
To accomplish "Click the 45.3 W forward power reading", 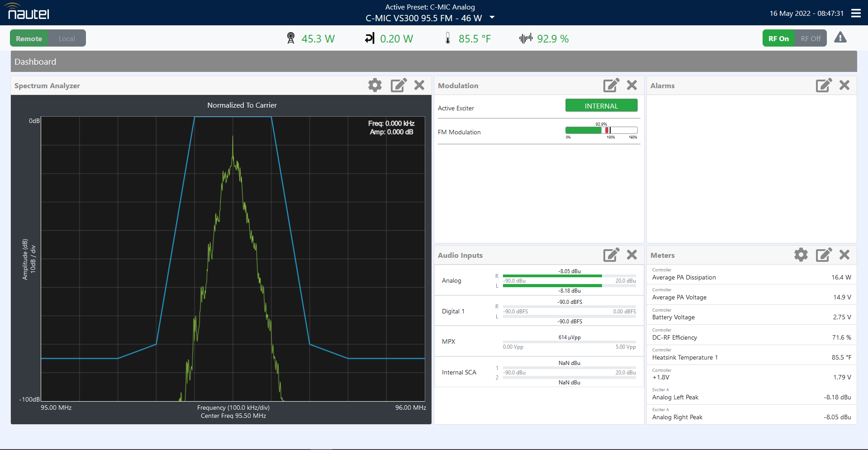I will 318,39.
